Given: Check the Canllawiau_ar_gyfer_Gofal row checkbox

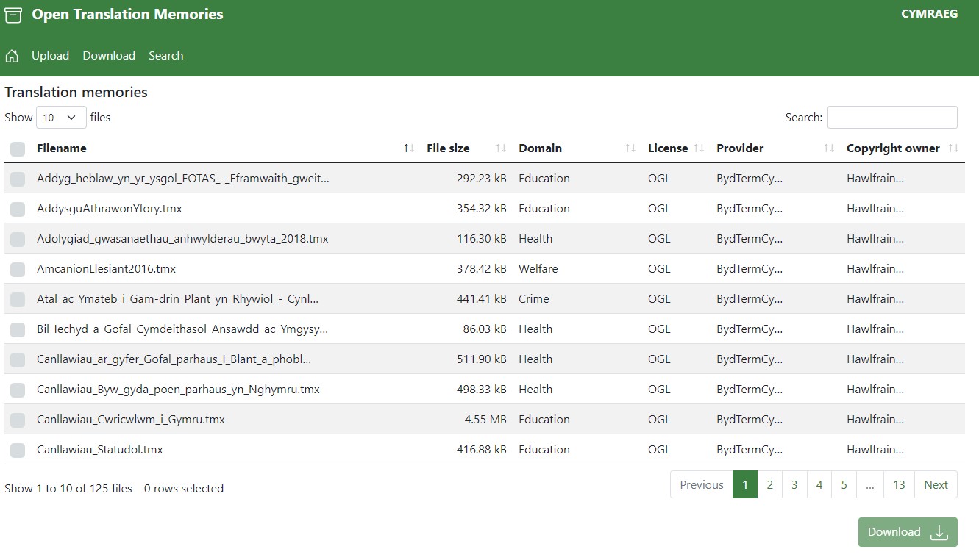Looking at the screenshot, I should [18, 360].
